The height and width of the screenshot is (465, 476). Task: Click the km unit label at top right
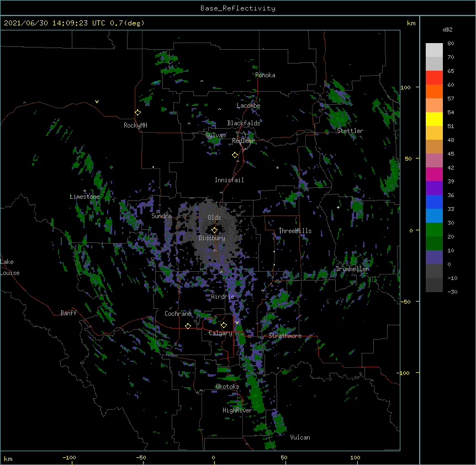[411, 23]
